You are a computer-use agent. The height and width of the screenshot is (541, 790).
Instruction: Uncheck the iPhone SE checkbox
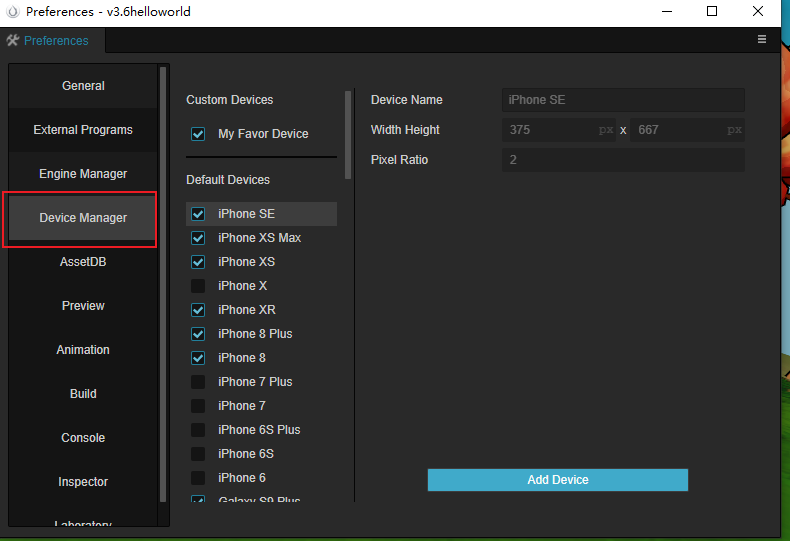tap(198, 214)
